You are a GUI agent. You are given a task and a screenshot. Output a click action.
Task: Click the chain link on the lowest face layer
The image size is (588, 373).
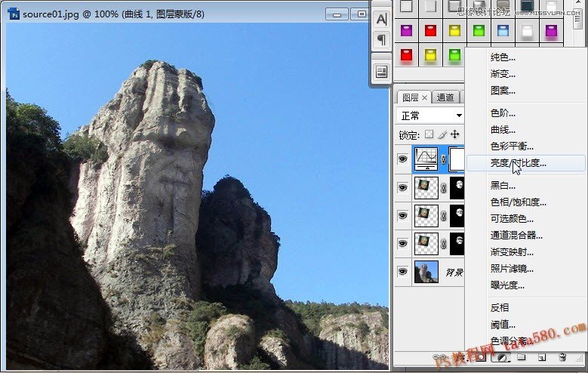point(444,244)
